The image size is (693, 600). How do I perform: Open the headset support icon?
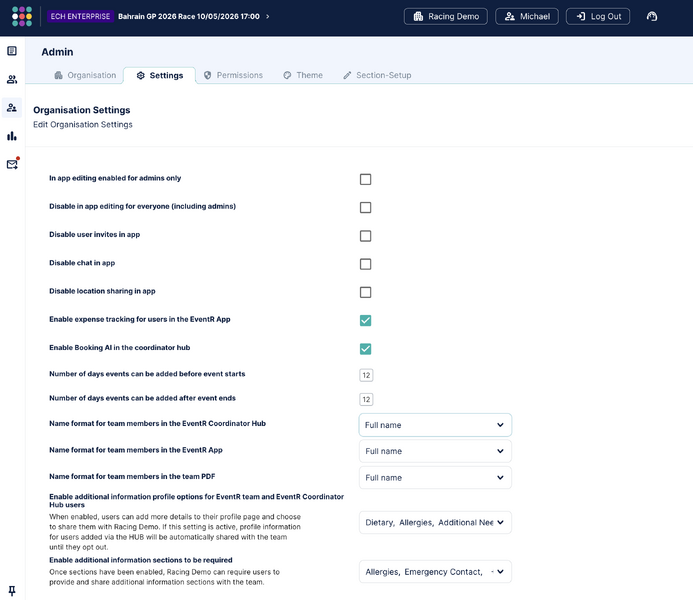[x=652, y=16]
